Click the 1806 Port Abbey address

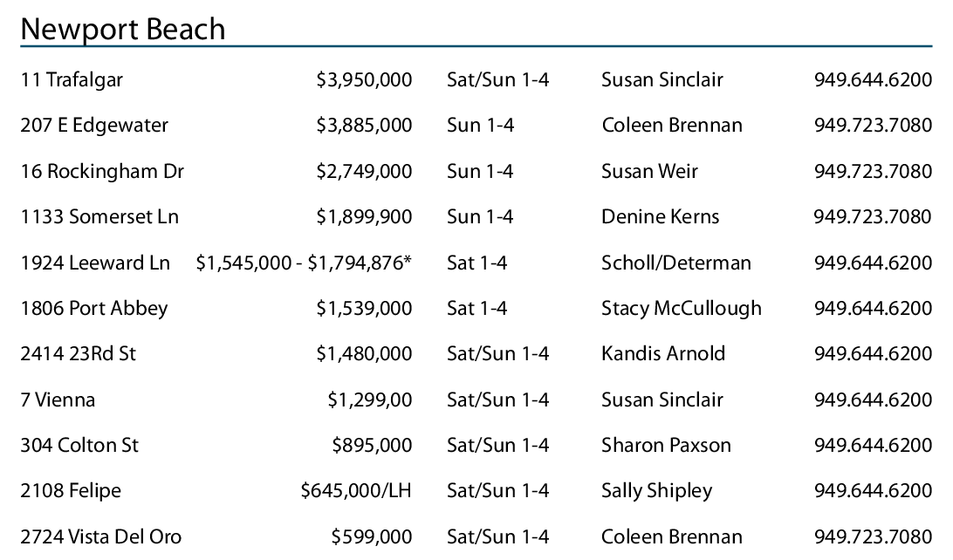point(94,308)
